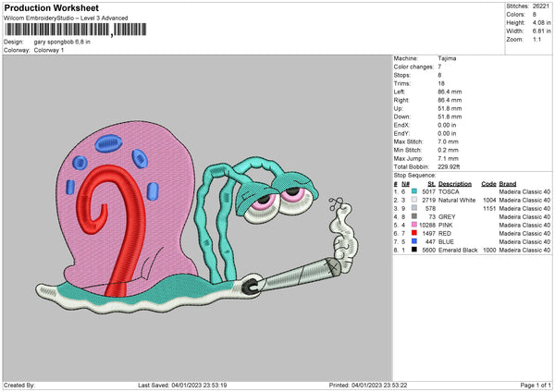The height and width of the screenshot is (392, 555).
Task: Click the Gary snail embroidery preview
Action: tap(197, 218)
